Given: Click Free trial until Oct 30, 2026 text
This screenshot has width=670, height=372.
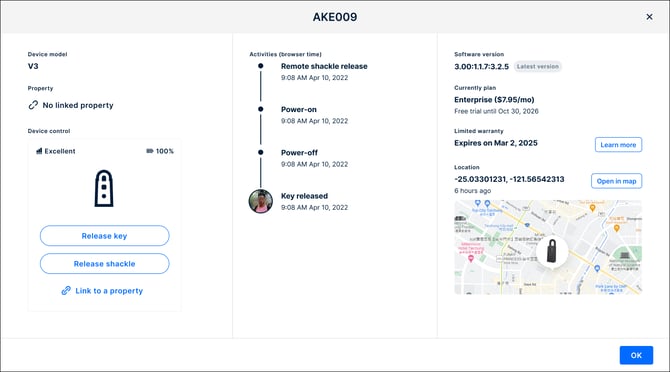Looking at the screenshot, I should (x=496, y=111).
